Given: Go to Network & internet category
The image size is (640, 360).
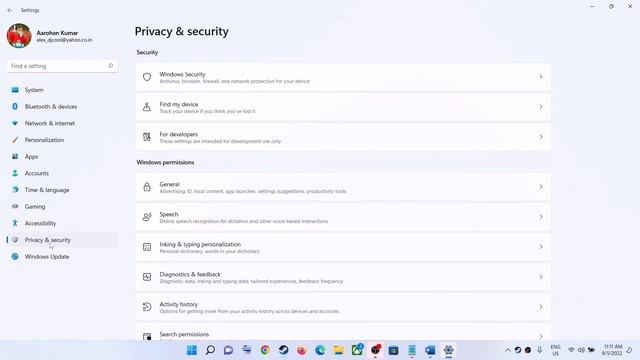Looking at the screenshot, I should coord(62,123).
